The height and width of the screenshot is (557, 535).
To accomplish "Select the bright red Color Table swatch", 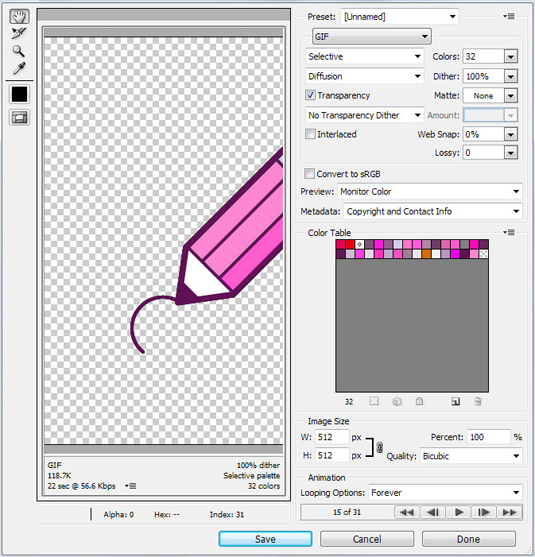I will 350,244.
